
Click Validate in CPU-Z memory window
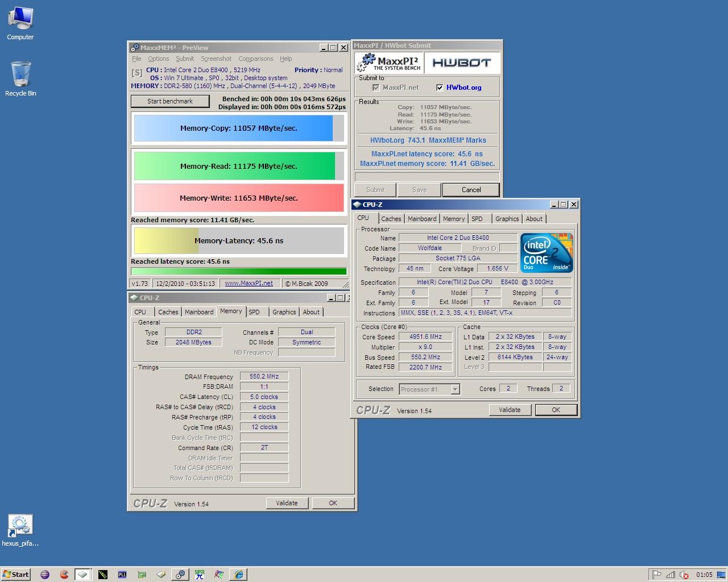287,503
